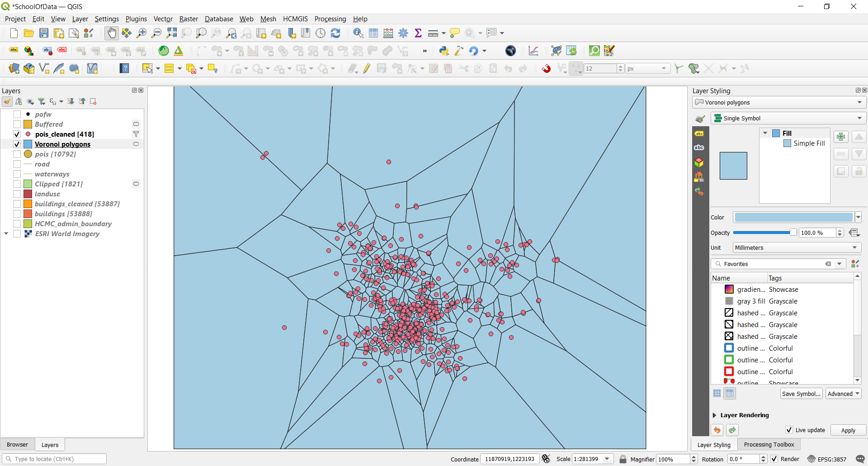
Task: Click the Zoom In magnifier tool
Action: [142, 33]
